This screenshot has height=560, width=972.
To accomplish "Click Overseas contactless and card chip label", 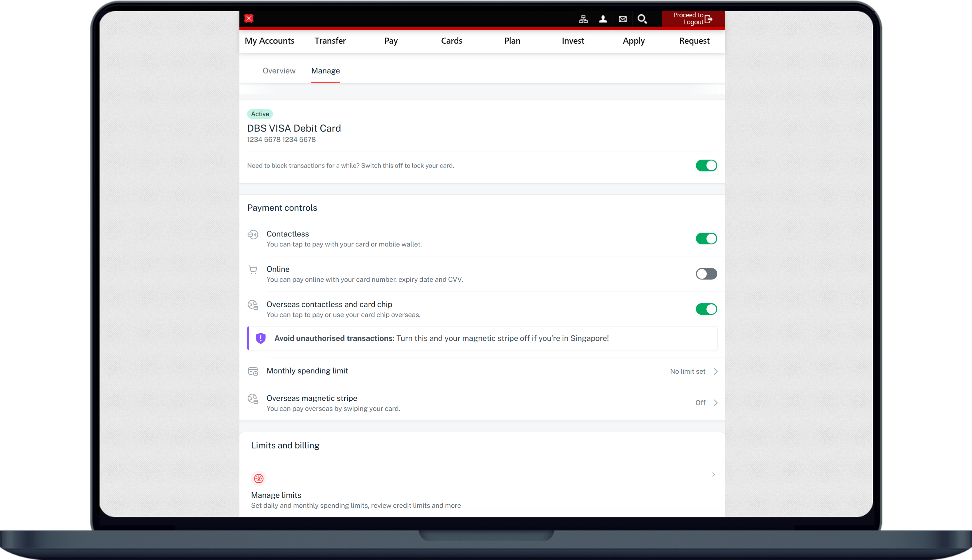I will (329, 305).
